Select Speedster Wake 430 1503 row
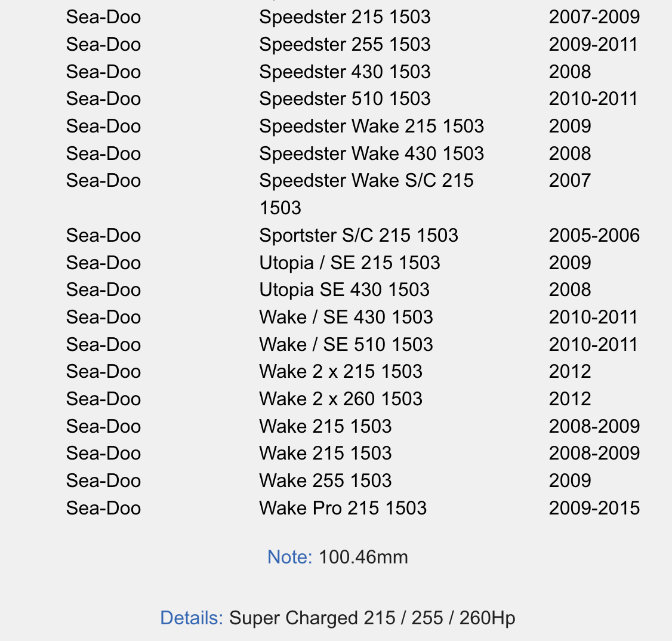Viewport: 672px width, 641px height. click(x=353, y=153)
